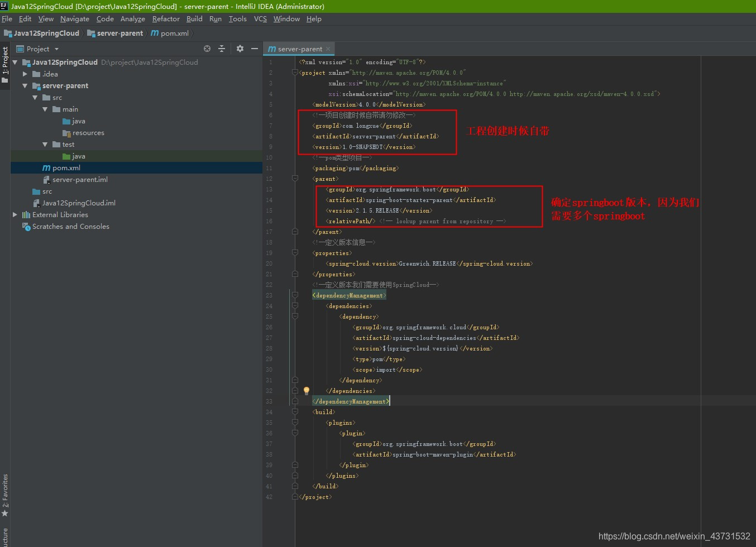This screenshot has width=756, height=547.
Task: Open the Help menu
Action: tap(314, 19)
